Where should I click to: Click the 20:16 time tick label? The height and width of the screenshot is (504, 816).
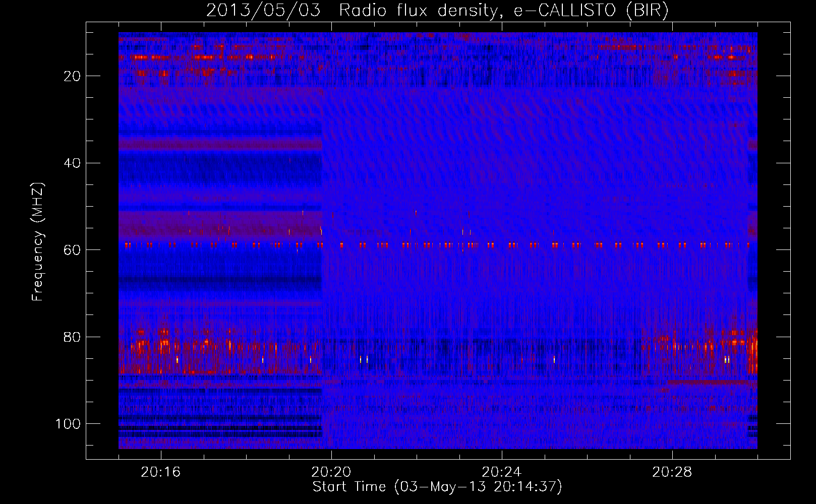(160, 472)
